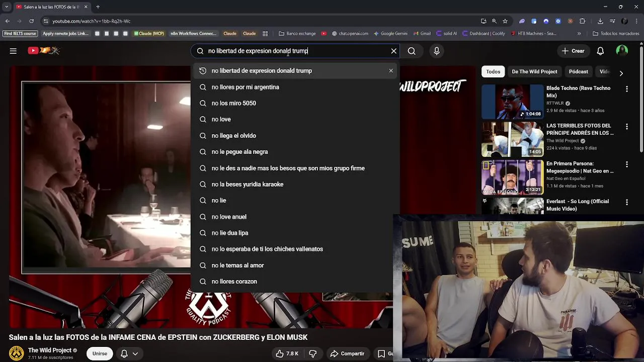The height and width of the screenshot is (362, 644).
Task: Open the Blade Techno video thumbnail
Action: pyautogui.click(x=512, y=102)
